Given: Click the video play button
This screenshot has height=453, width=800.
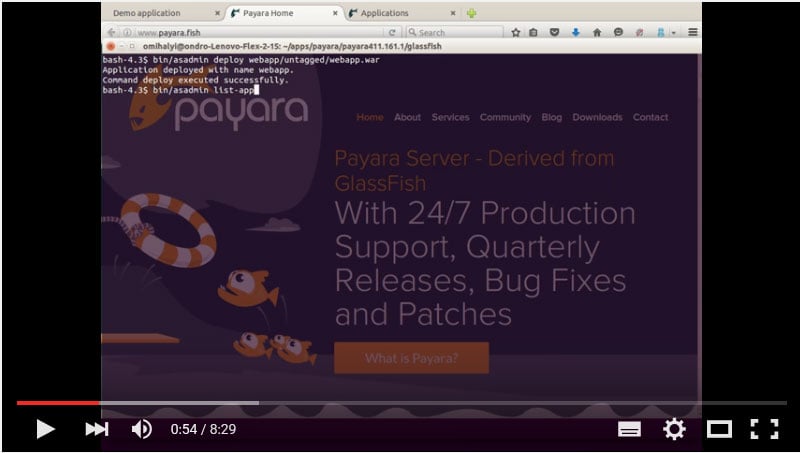Looking at the screenshot, I should pos(45,429).
